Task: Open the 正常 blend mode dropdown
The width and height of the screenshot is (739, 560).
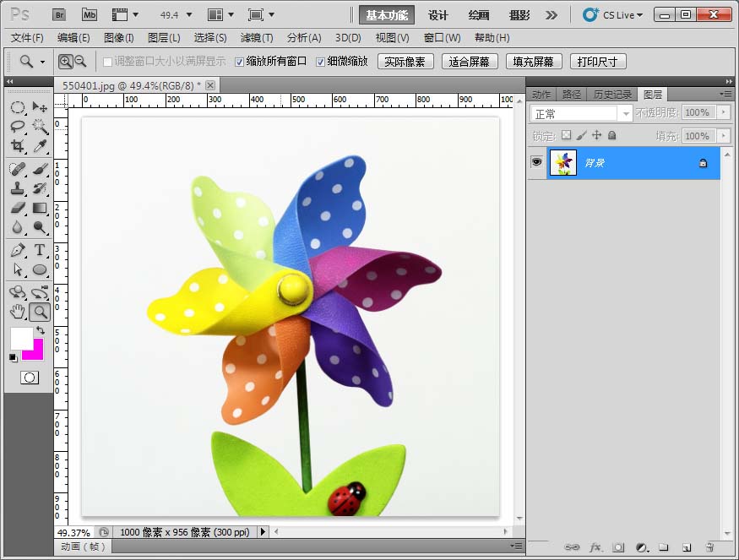Action: pyautogui.click(x=581, y=113)
